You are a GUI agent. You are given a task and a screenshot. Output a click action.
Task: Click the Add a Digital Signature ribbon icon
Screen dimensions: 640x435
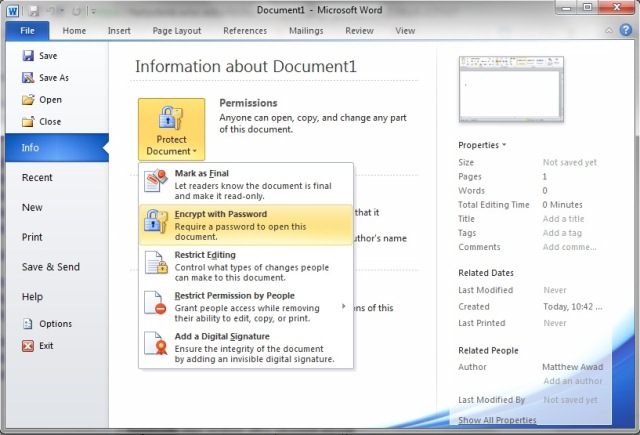156,343
